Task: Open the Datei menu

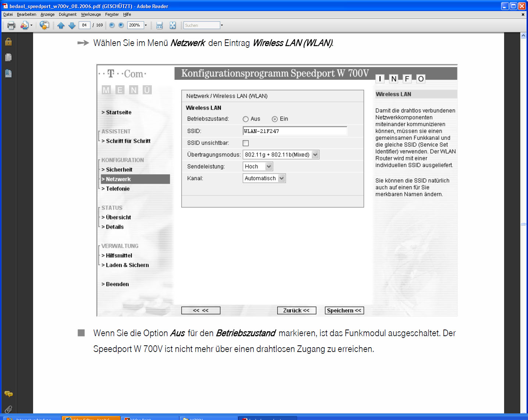Action: pos(8,14)
